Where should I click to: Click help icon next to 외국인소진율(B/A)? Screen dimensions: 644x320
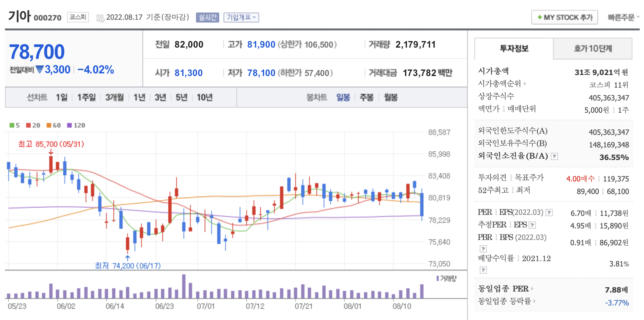tap(555, 156)
